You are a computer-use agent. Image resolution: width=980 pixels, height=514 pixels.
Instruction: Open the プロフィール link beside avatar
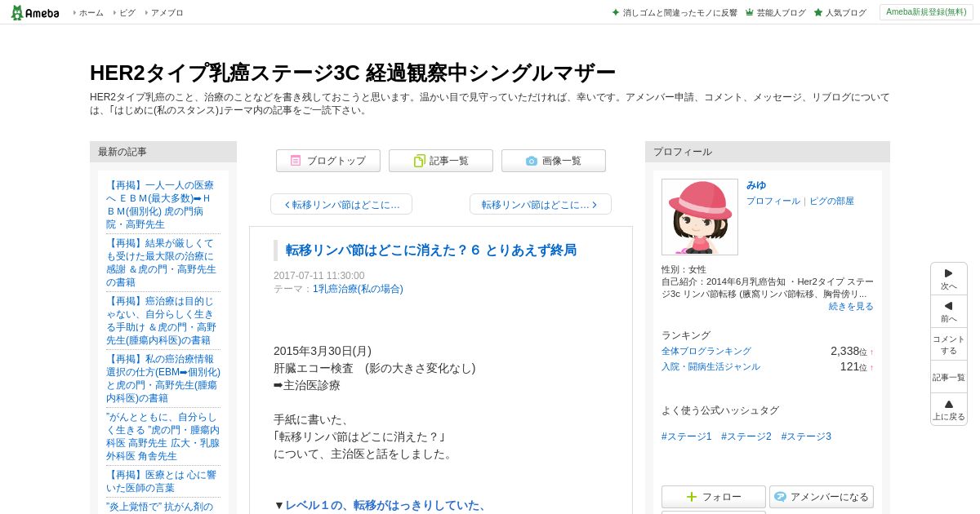[x=773, y=201]
